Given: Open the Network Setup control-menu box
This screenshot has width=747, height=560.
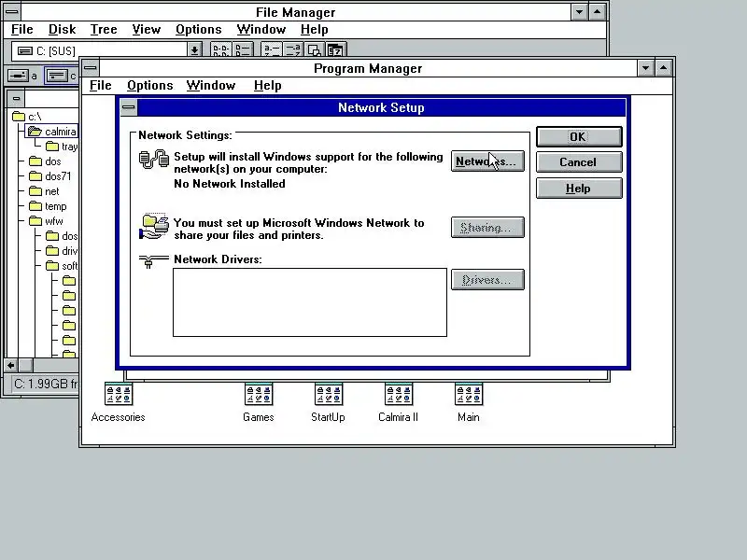Looking at the screenshot, I should point(128,107).
